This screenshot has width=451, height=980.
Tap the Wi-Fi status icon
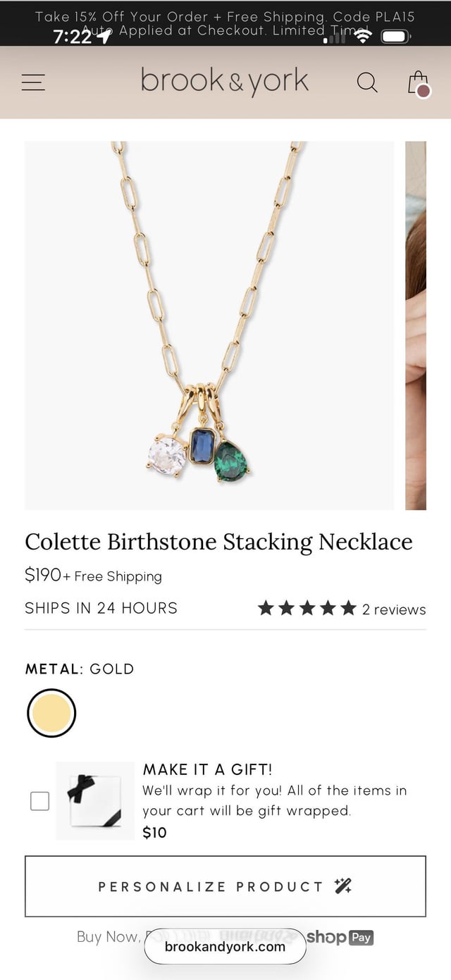click(x=362, y=36)
